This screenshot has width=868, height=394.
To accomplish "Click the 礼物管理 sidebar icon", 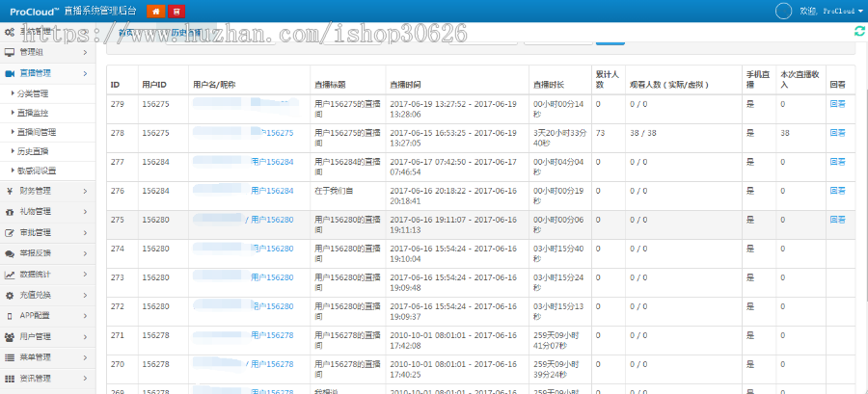I will pos(10,212).
